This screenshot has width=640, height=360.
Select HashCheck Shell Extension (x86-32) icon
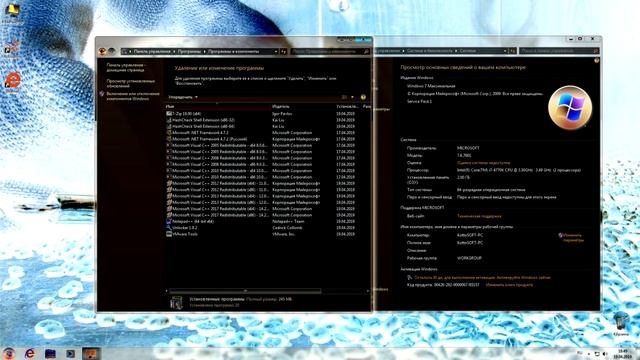pyautogui.click(x=169, y=120)
